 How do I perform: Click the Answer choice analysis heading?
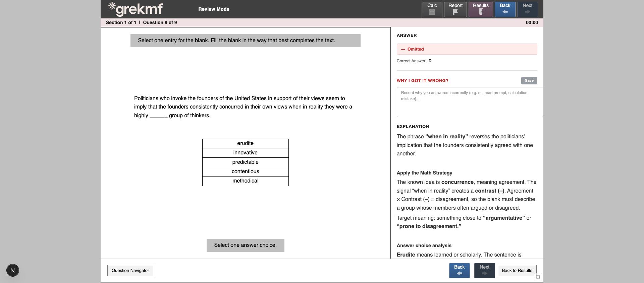pos(424,245)
